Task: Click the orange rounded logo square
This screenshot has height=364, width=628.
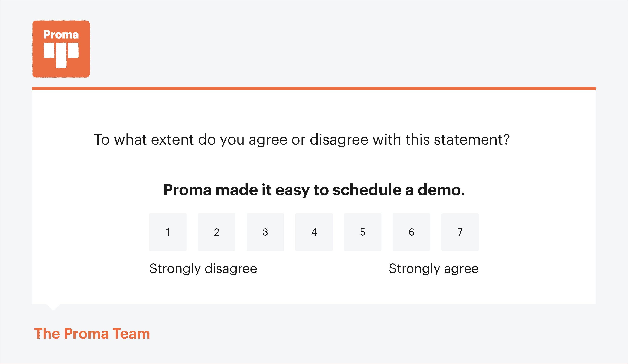Action: (x=61, y=49)
